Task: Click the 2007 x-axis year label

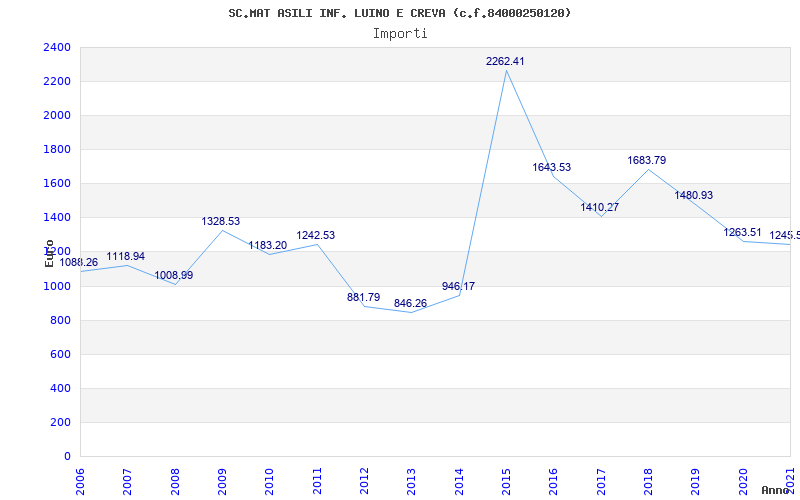Action: [x=127, y=481]
